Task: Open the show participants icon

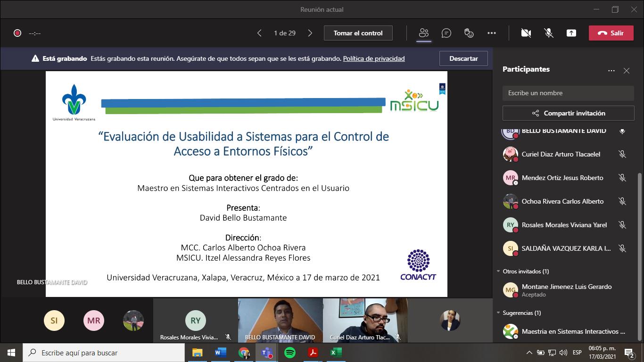Action: point(423,33)
